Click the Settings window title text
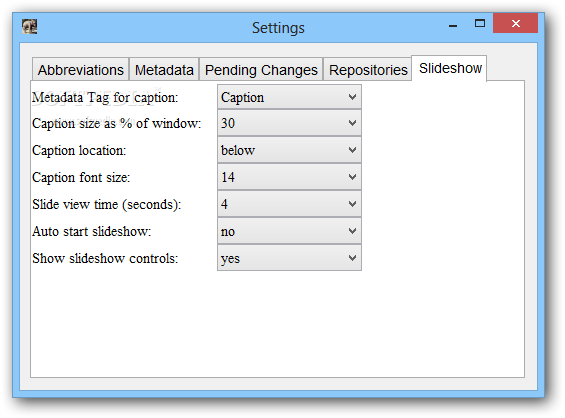The height and width of the screenshot is (418, 565). (x=278, y=28)
